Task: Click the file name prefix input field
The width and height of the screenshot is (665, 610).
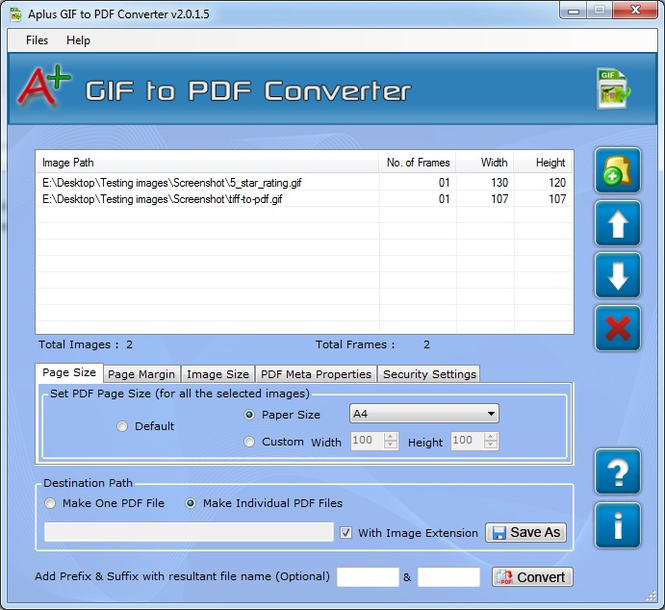Action: pos(368,577)
